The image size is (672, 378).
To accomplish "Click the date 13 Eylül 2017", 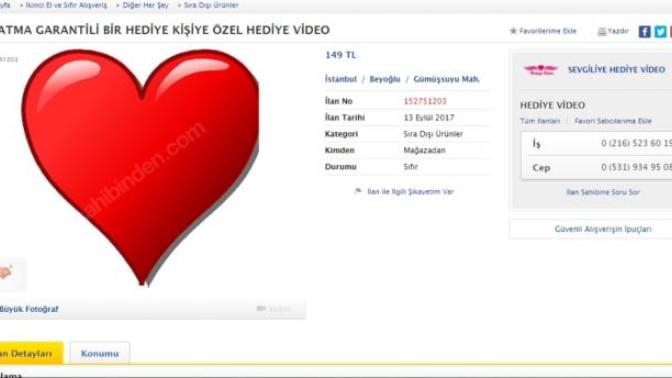I will coord(429,117).
